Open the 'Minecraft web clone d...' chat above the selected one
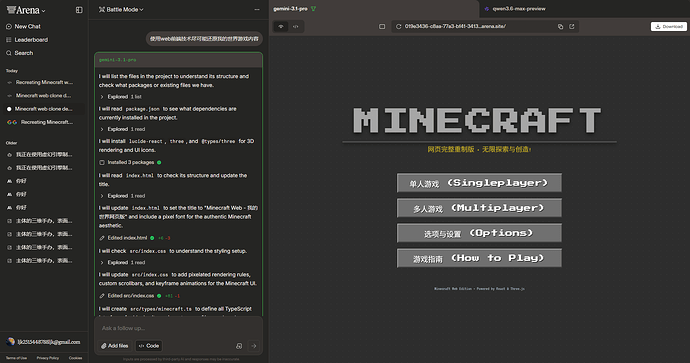 pos(43,95)
